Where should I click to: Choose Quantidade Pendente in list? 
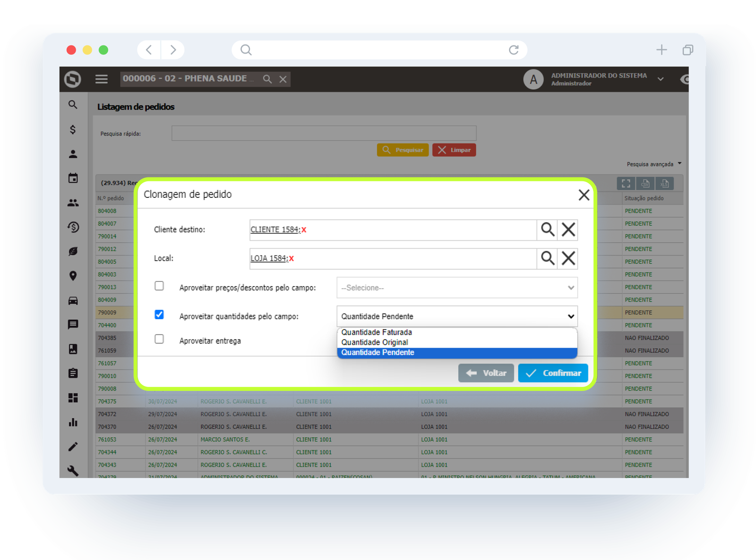457,353
